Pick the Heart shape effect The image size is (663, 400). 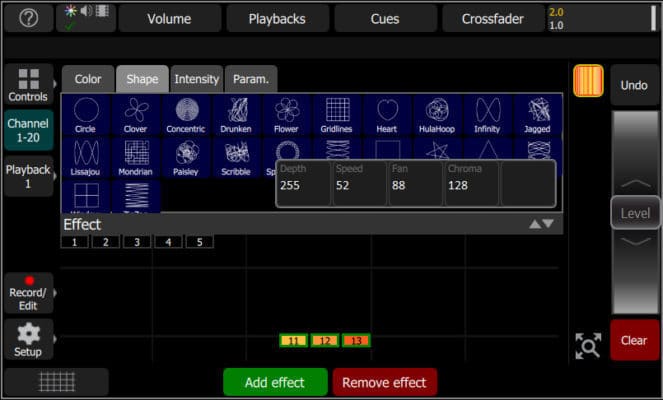(387, 115)
